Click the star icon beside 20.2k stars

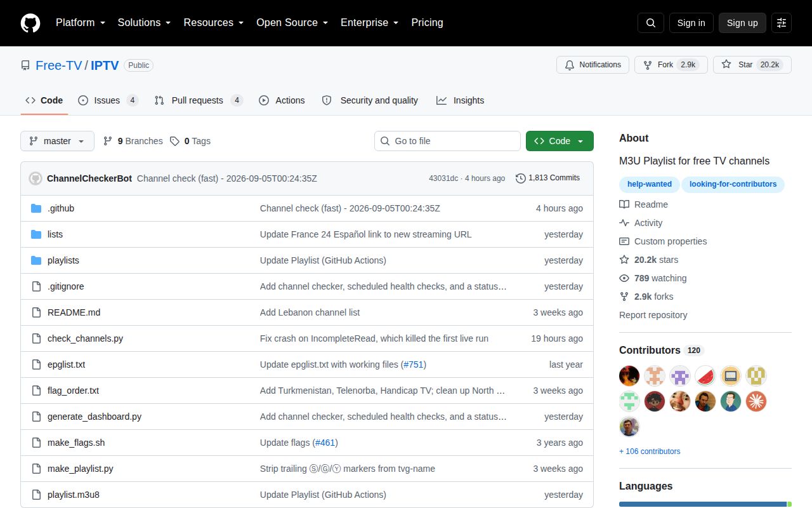(624, 260)
